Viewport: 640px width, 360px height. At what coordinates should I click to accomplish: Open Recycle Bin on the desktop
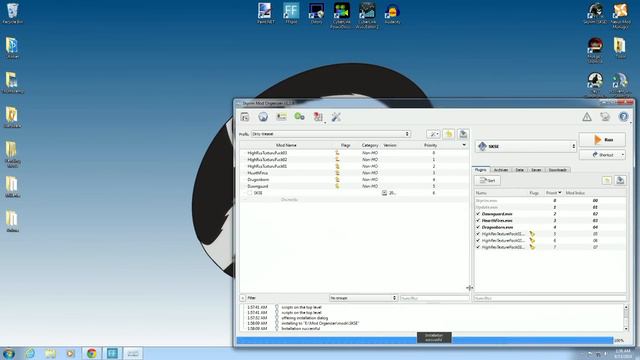13,13
